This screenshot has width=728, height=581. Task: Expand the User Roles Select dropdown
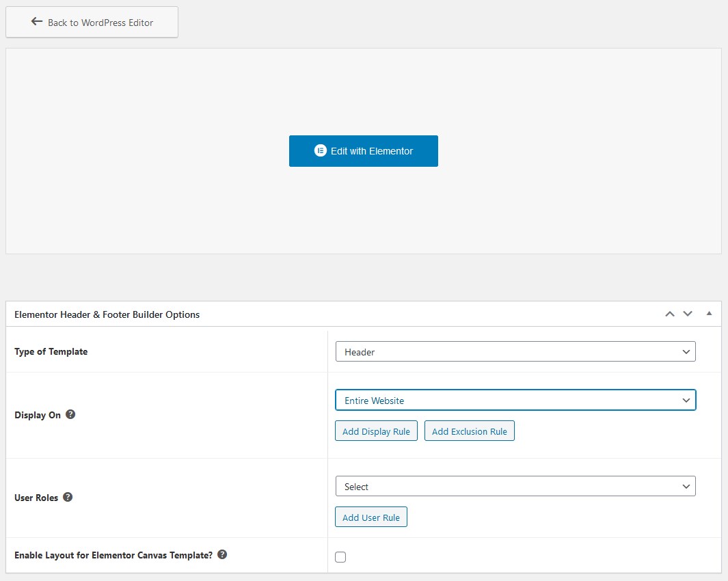coord(515,486)
